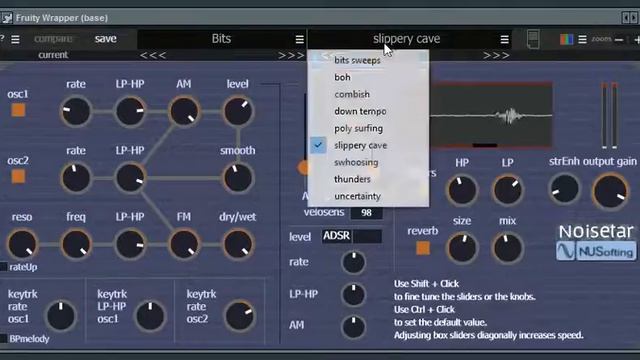
Task: Click the reso knob
Action: pos(22,244)
